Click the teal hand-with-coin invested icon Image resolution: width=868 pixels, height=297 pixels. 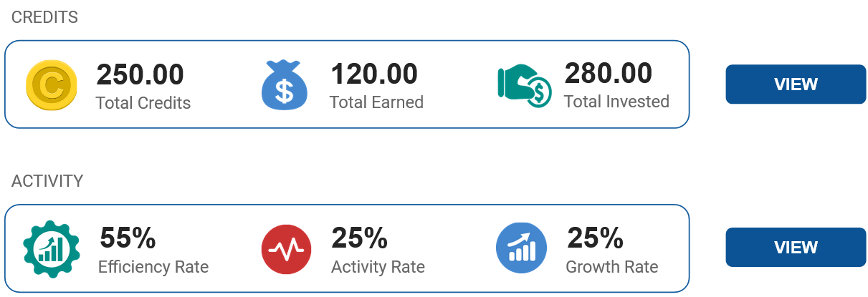tap(524, 85)
